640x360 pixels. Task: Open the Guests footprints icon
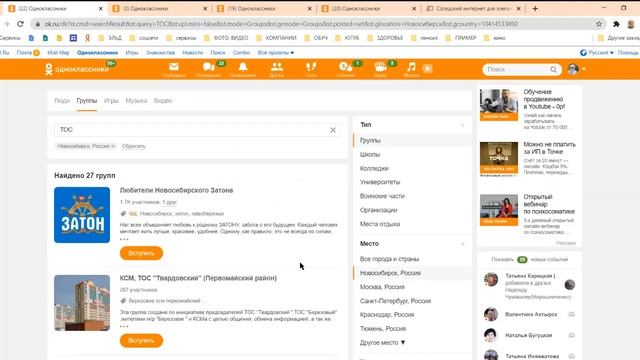pos(311,67)
